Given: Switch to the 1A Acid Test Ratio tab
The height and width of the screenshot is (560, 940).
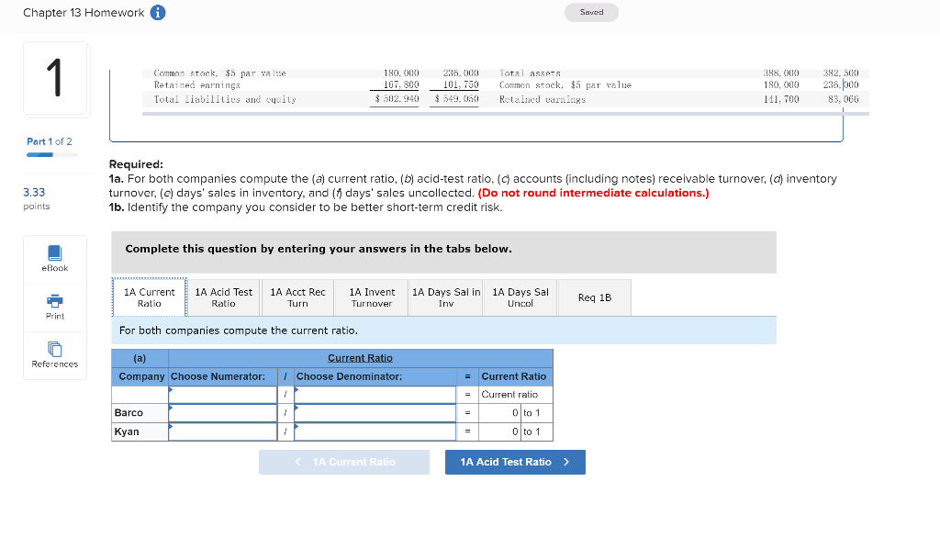Looking at the screenshot, I should tap(222, 297).
